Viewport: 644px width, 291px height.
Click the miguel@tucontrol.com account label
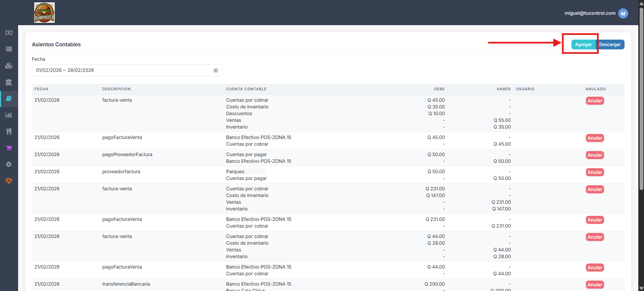click(590, 13)
